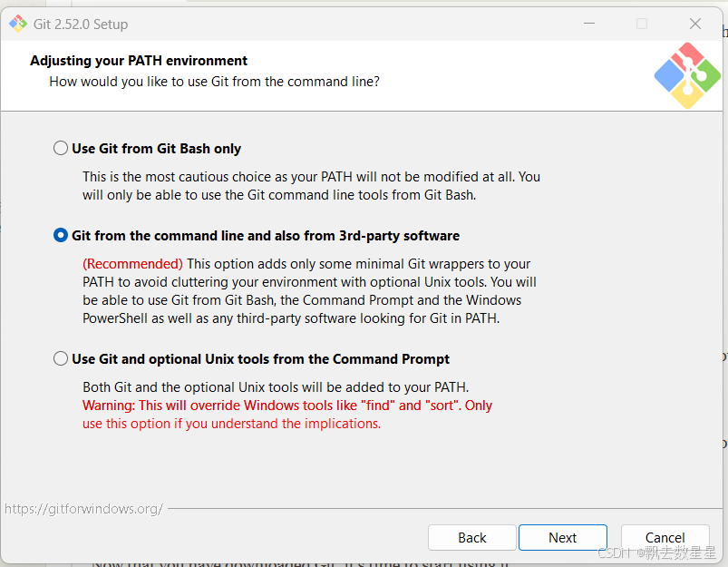Click the large Git logo in header
This screenshot has width=728, height=567.
[x=687, y=76]
